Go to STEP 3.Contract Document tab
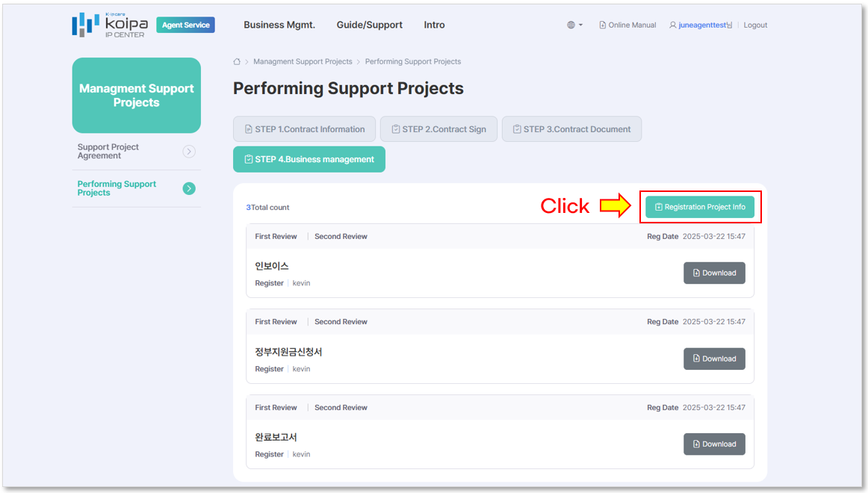 (x=572, y=129)
